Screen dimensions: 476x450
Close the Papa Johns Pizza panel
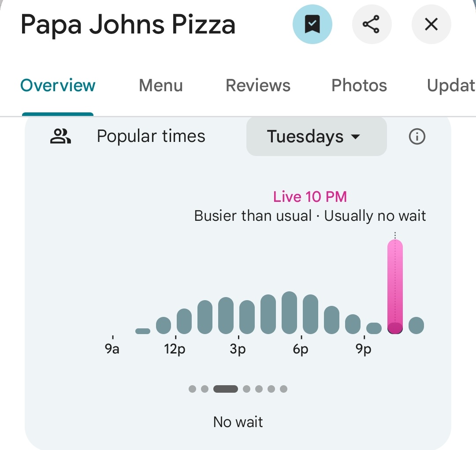tap(431, 25)
